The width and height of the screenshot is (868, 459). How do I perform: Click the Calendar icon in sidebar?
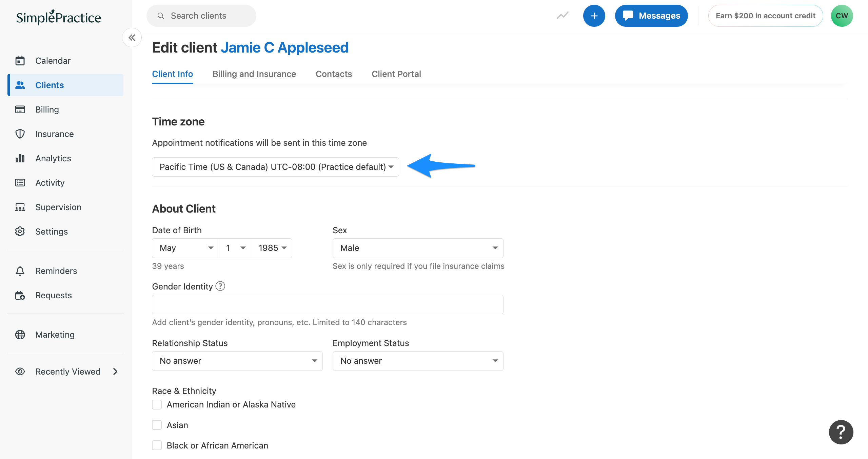click(x=20, y=61)
